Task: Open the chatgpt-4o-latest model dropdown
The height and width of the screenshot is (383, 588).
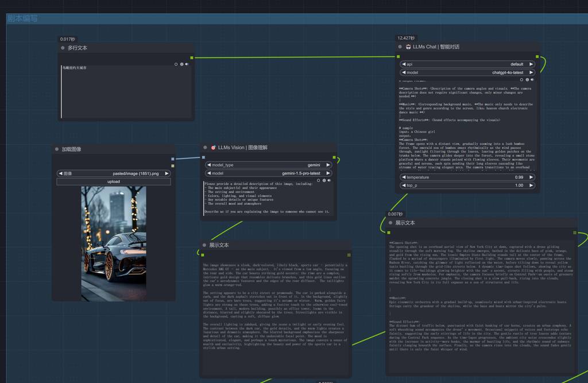Action: coord(467,73)
